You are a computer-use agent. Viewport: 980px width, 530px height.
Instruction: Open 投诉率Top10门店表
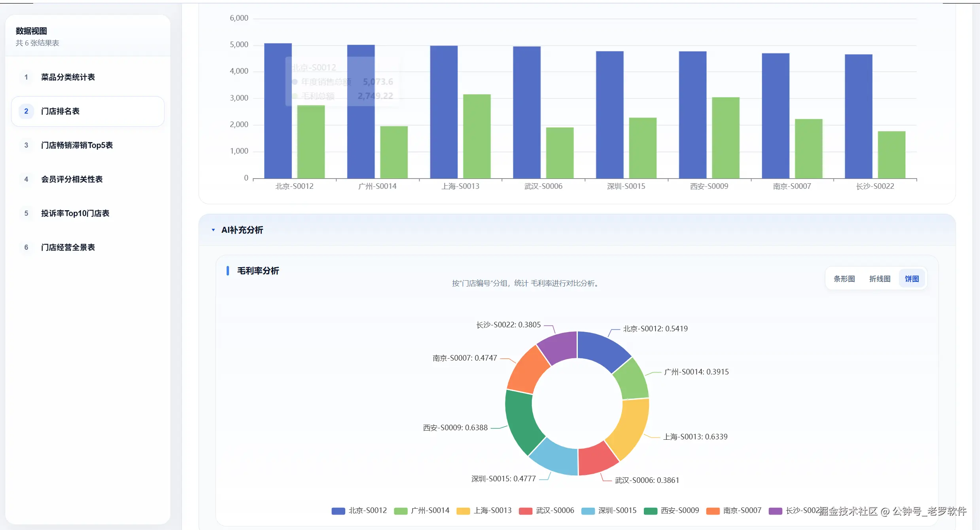(88, 213)
